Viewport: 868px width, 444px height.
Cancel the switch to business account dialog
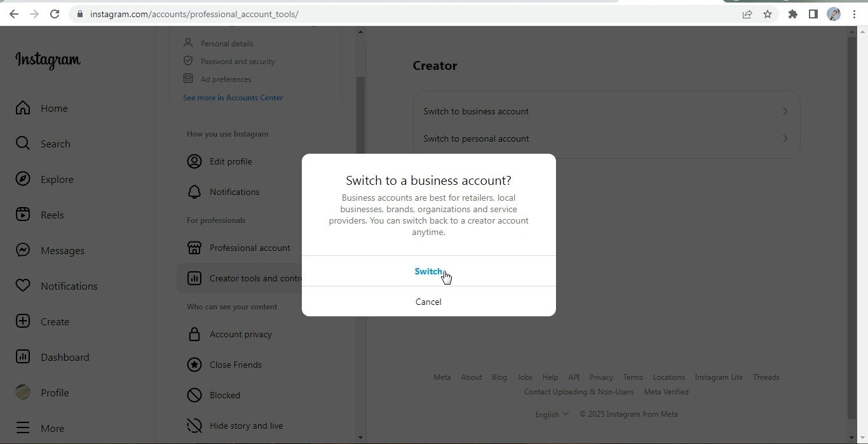(x=428, y=302)
